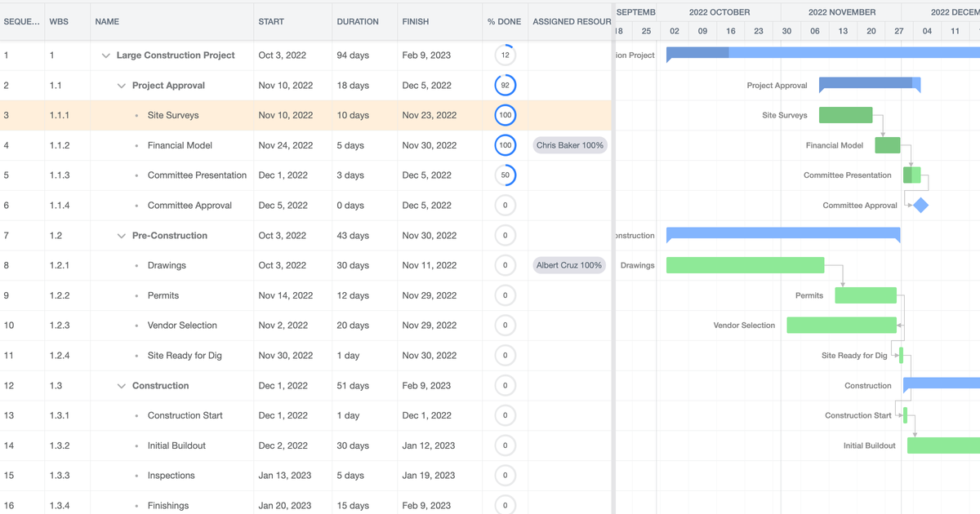Click the 51 days duration cell
The width and height of the screenshot is (980, 514).
pos(365,386)
